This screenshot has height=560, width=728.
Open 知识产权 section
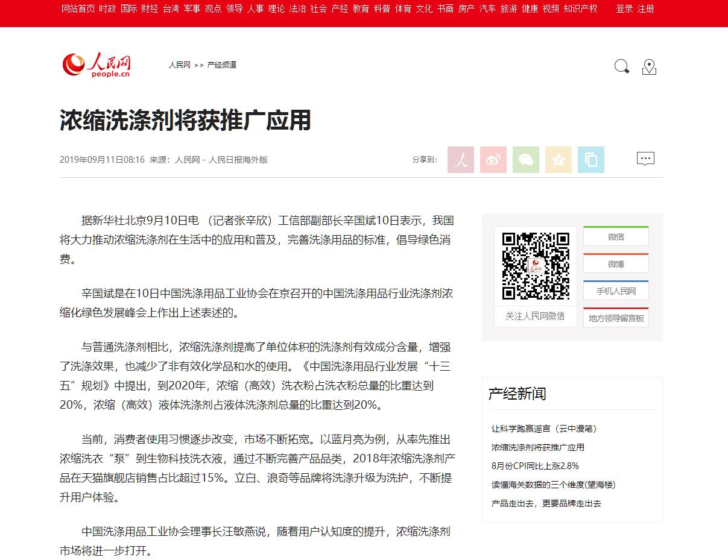pos(581,9)
